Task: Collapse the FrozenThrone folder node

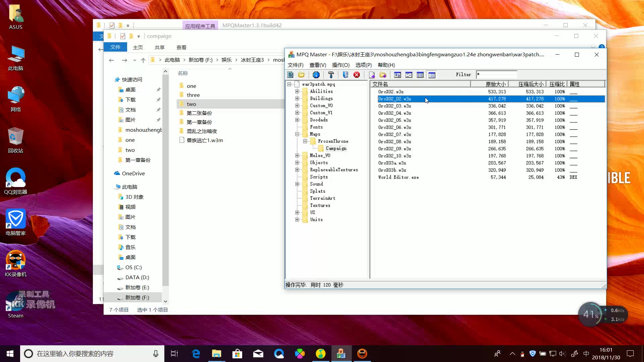Action: point(305,141)
